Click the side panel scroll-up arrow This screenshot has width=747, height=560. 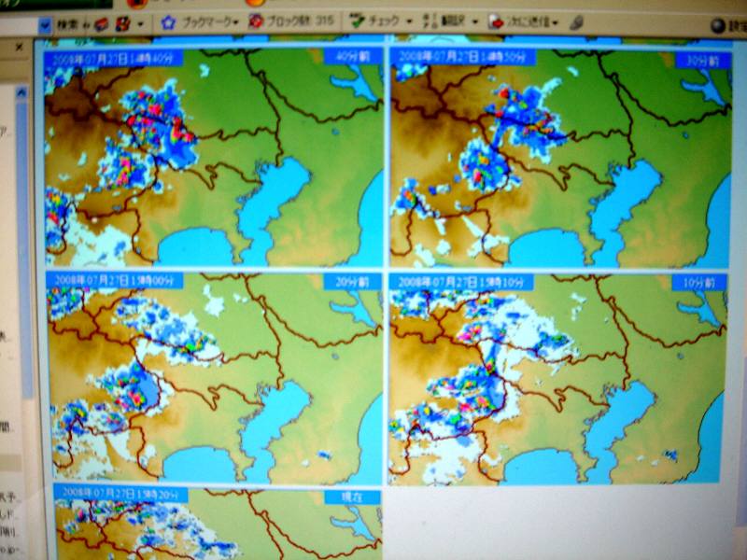tap(21, 92)
